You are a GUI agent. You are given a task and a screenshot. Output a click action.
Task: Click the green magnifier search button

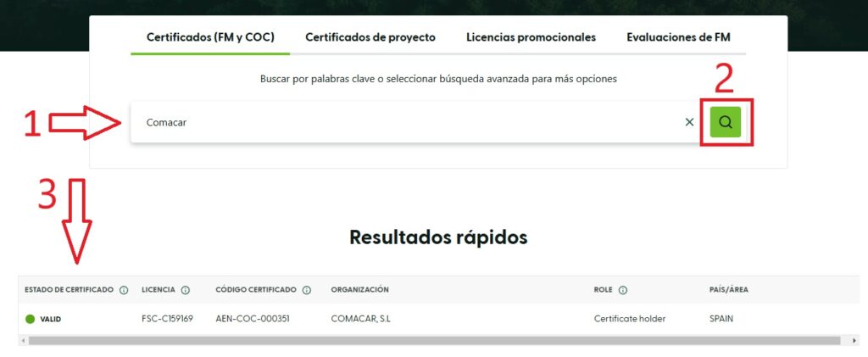726,122
